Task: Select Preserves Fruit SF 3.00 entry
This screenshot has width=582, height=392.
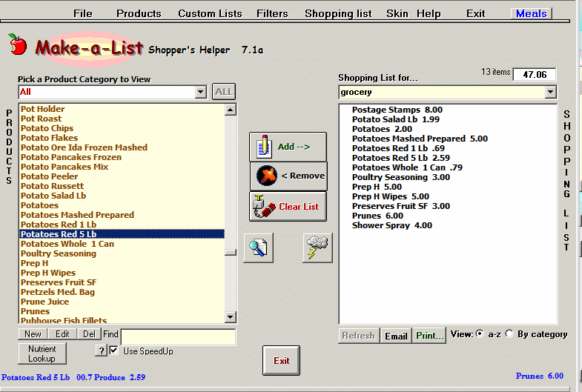Action: tap(401, 206)
